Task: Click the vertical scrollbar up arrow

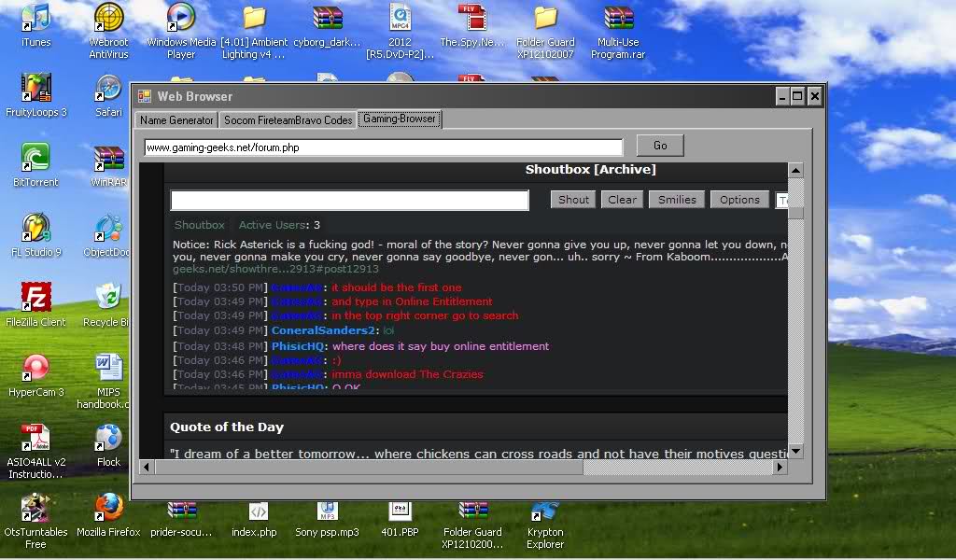Action: click(x=795, y=170)
